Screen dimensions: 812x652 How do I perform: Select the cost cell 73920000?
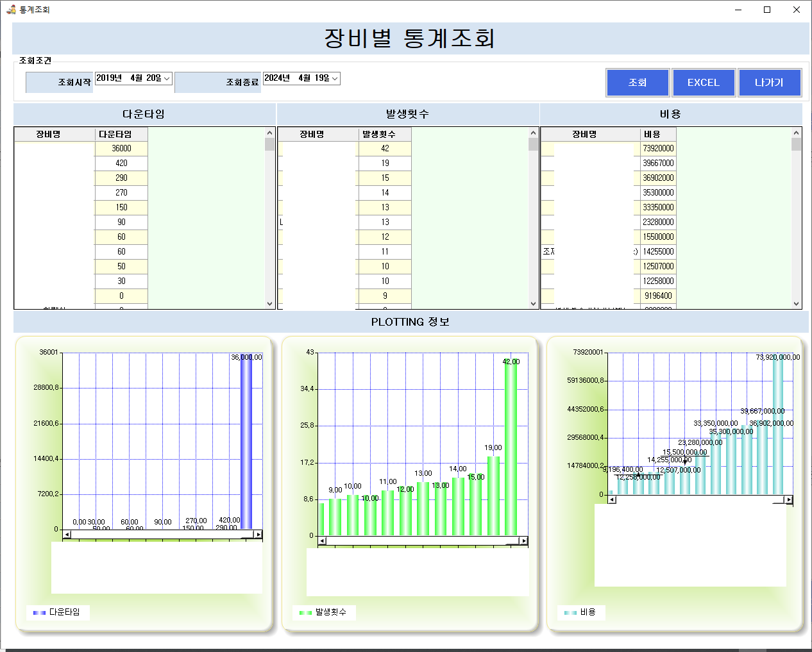658,149
